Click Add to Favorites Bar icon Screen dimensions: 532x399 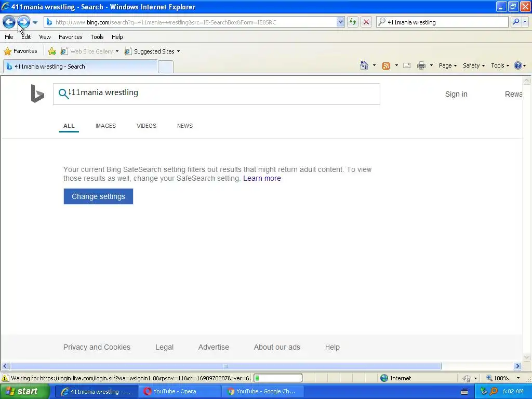click(x=52, y=51)
